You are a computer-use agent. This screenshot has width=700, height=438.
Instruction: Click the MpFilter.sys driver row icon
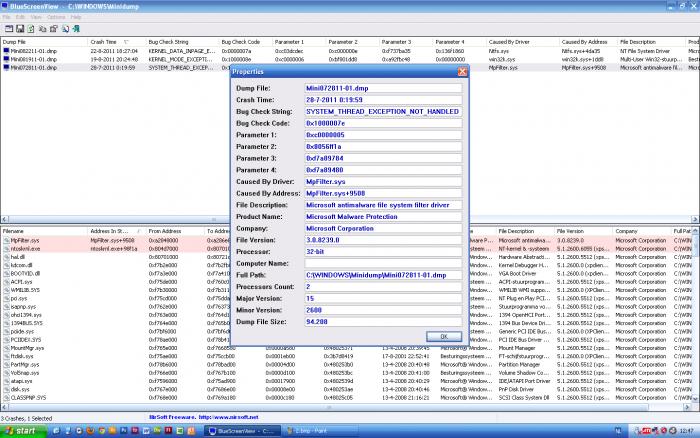click(6, 240)
